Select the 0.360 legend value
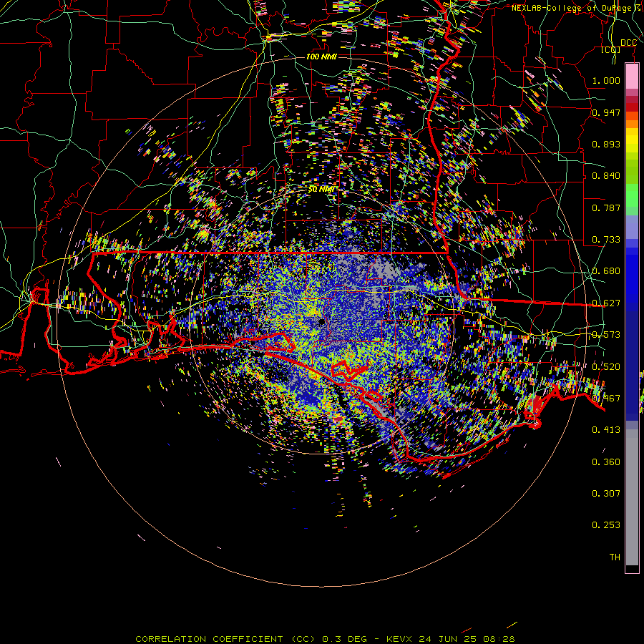Image resolution: width=644 pixels, height=644 pixels. (606, 462)
